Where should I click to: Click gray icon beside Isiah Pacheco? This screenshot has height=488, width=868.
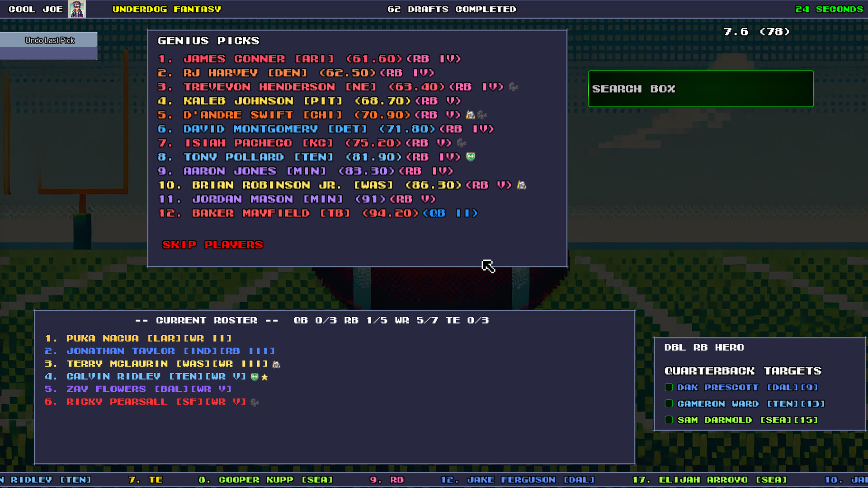click(461, 143)
